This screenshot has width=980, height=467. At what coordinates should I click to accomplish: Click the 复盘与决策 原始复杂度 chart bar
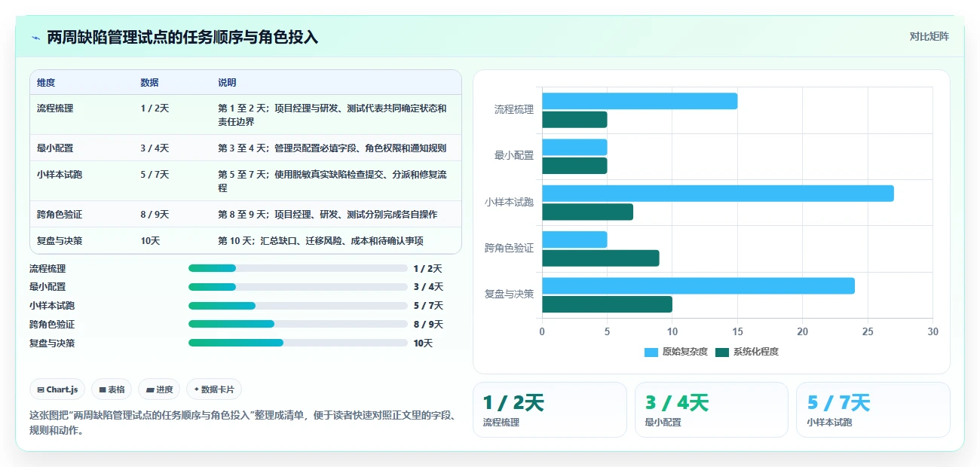698,285
